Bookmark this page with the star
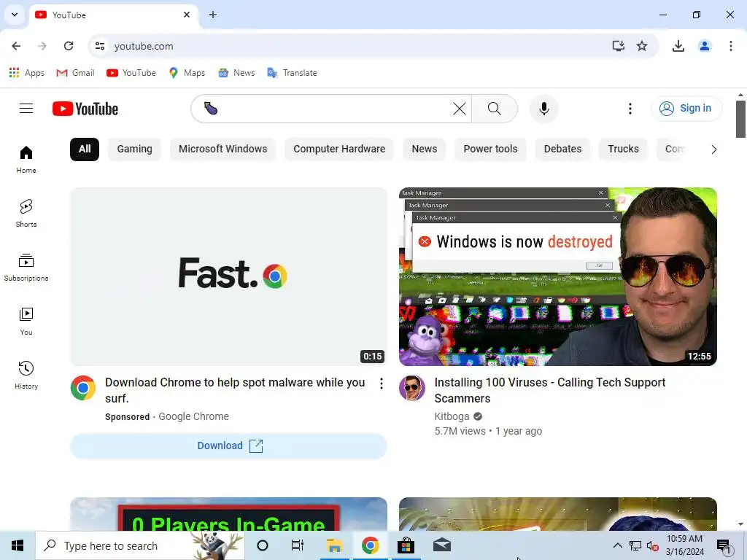Screen dimensions: 747x560 pos(642,46)
